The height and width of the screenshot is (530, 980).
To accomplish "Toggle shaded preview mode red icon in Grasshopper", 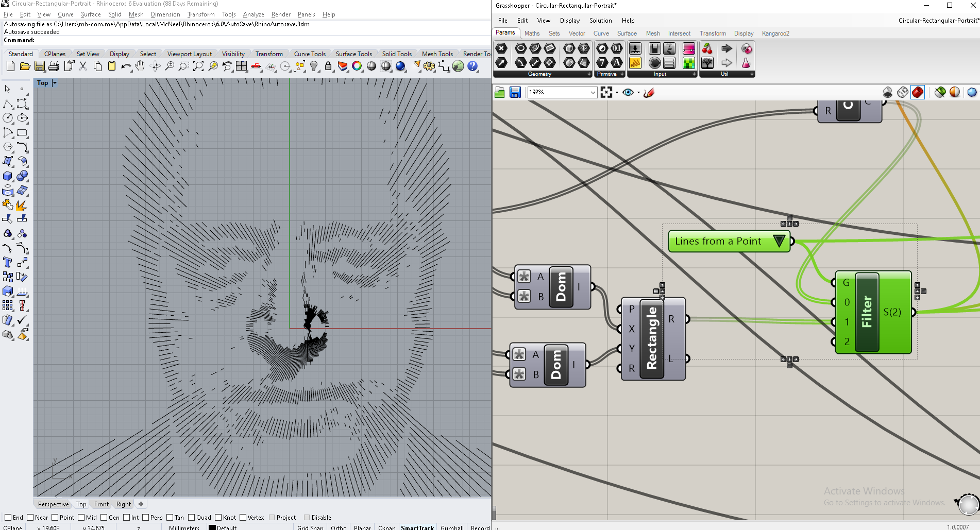I will (x=918, y=92).
